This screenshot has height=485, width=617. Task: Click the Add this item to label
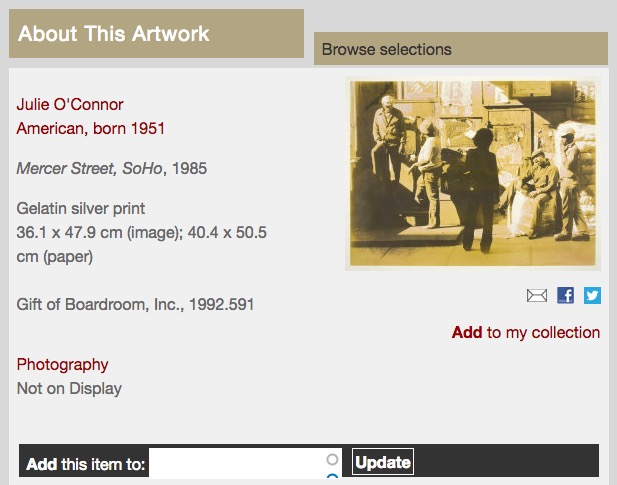[x=85, y=464]
